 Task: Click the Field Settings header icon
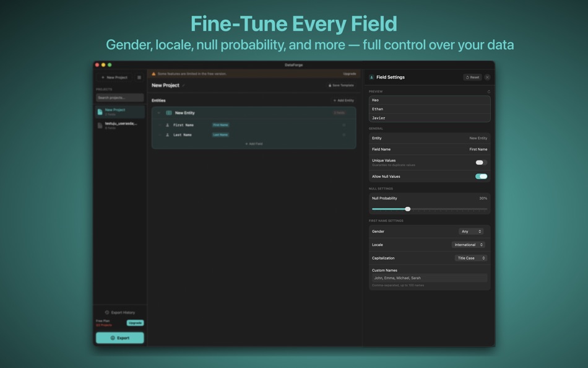click(x=371, y=77)
